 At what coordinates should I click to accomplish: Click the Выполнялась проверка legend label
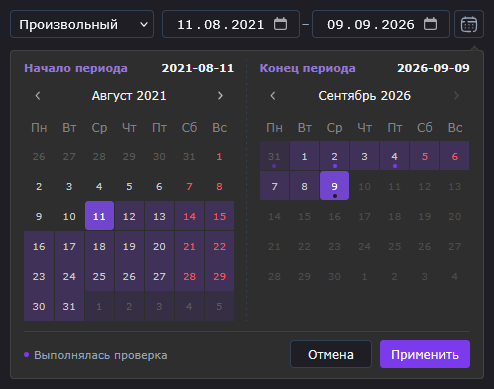pos(101,355)
